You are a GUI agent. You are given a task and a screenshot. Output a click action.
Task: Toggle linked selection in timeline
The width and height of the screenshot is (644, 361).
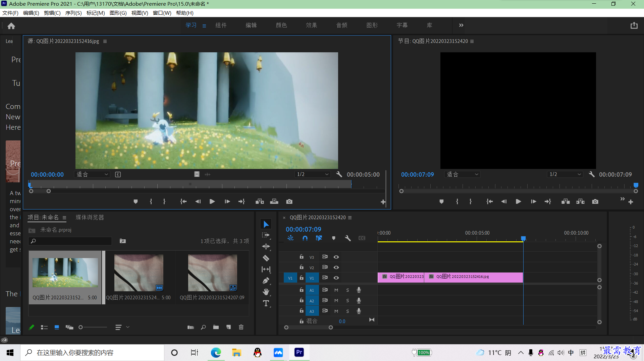coord(319,238)
